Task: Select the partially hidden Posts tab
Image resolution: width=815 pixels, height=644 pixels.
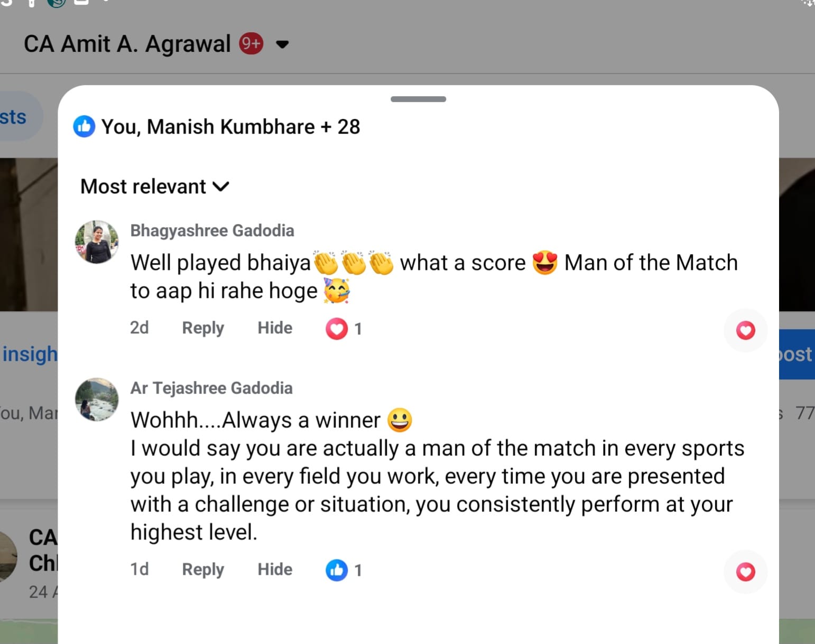Action: pos(14,117)
